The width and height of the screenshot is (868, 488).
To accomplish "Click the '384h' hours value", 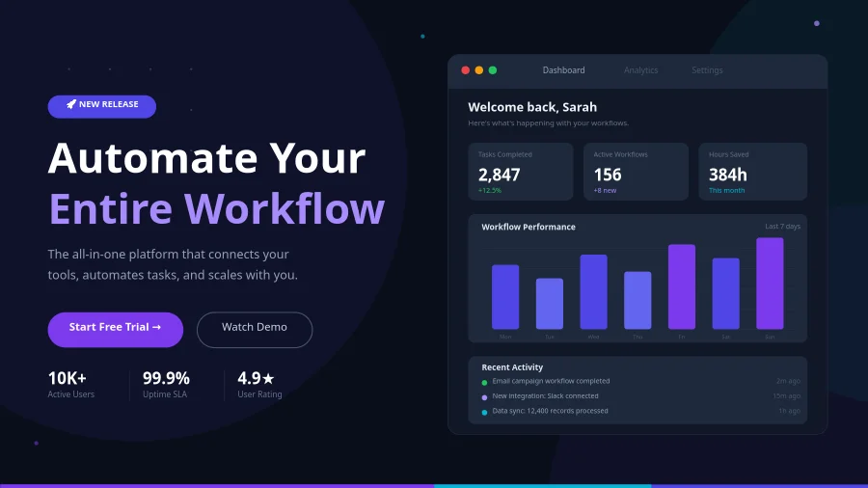I will (728, 175).
